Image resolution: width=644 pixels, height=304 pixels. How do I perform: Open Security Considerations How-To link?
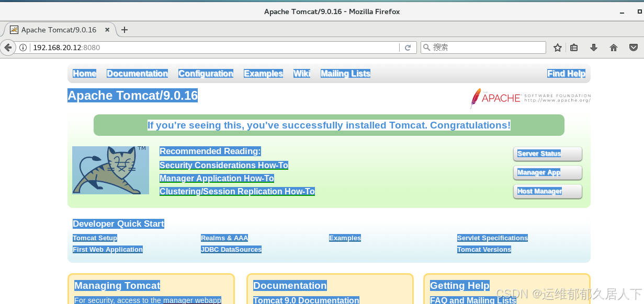pos(224,166)
